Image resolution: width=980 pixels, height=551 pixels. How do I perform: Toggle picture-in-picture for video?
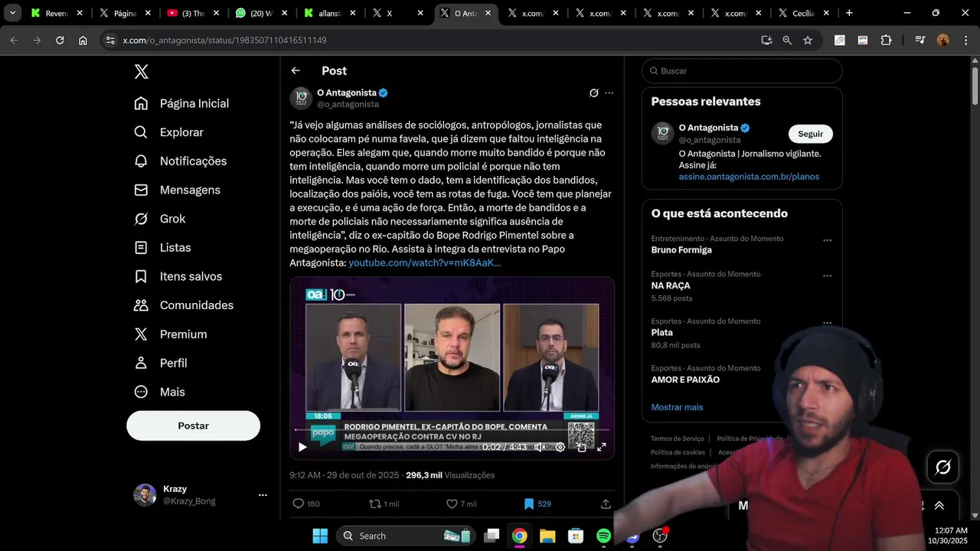click(581, 447)
